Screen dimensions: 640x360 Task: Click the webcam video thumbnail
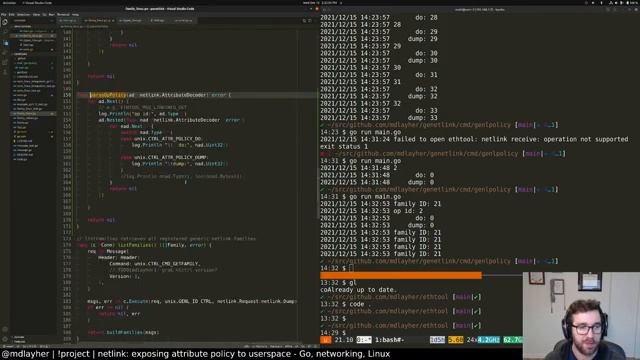coord(581,316)
